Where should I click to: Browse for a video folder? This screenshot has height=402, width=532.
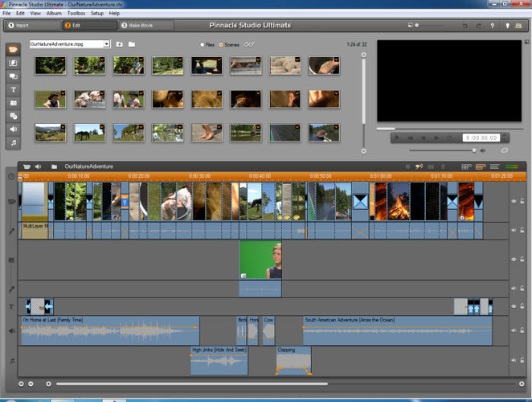132,44
